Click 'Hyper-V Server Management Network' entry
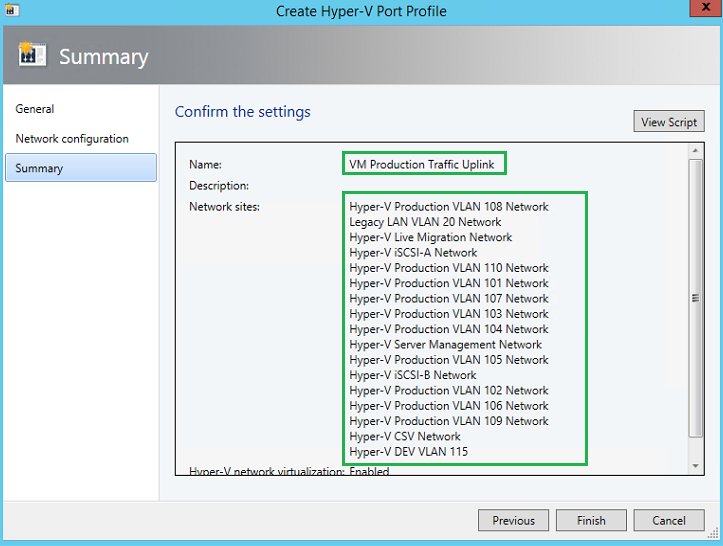This screenshot has width=723, height=546. point(445,344)
